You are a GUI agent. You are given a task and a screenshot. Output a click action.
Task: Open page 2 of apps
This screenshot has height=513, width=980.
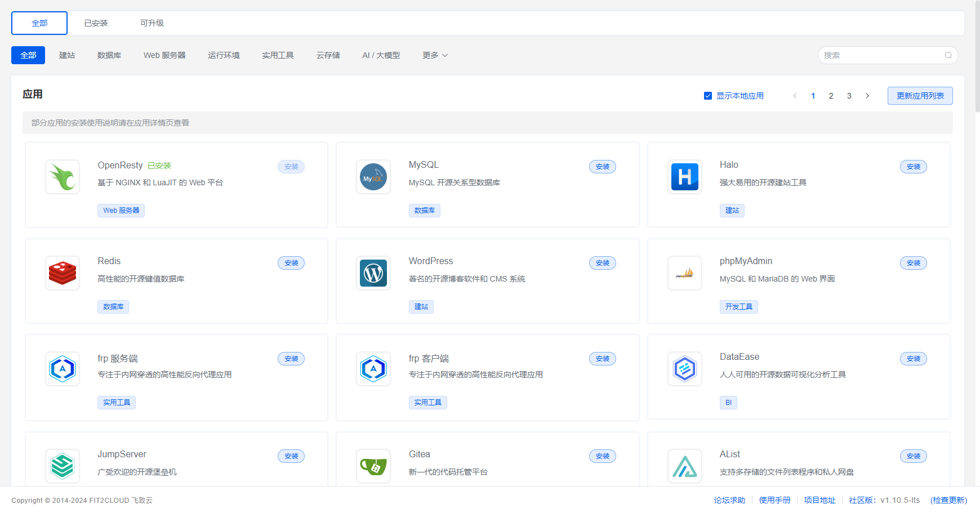point(831,96)
